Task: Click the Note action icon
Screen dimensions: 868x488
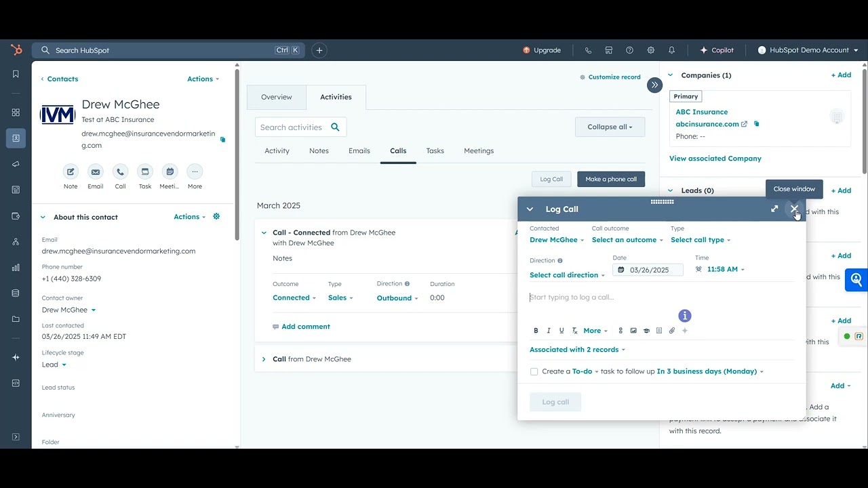Action: (71, 172)
